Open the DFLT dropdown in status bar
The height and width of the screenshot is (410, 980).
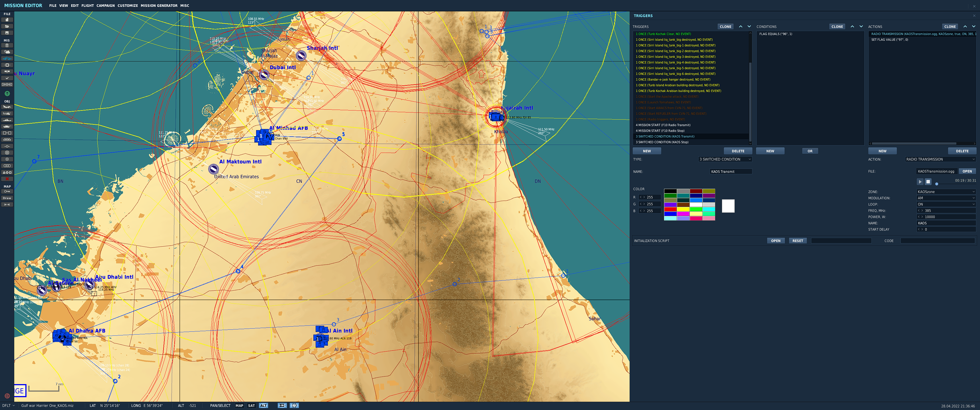8,405
